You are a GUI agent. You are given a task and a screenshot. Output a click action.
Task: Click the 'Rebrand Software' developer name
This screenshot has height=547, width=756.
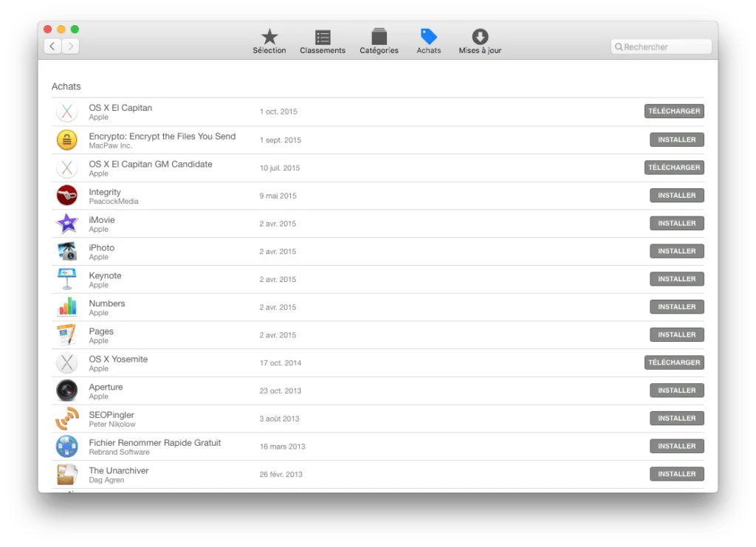click(x=119, y=452)
